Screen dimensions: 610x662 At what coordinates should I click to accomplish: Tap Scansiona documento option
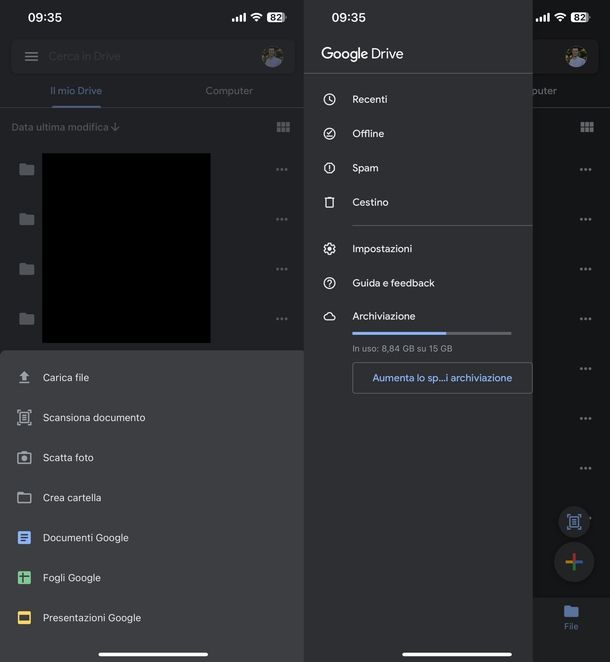click(x=93, y=418)
